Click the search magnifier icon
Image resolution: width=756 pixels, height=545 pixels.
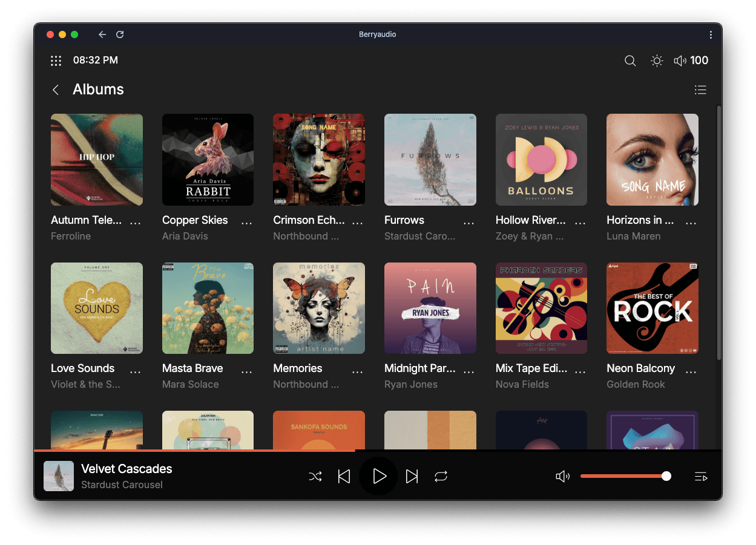[x=630, y=60]
